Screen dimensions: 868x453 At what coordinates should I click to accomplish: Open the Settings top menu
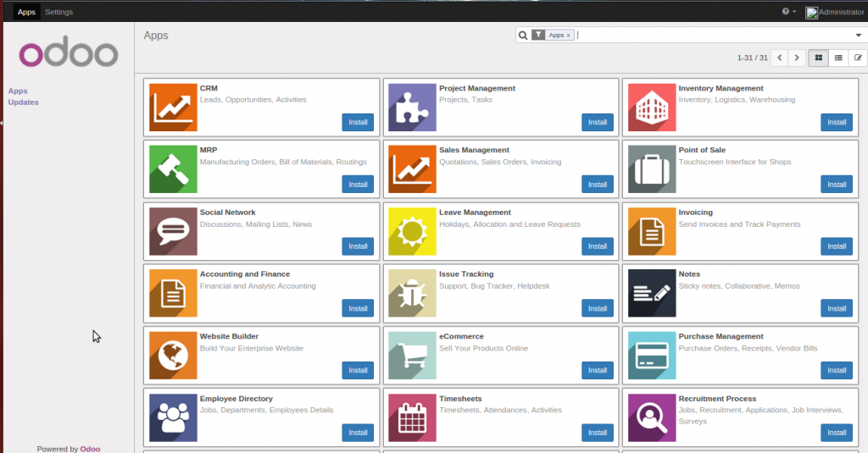(x=58, y=12)
